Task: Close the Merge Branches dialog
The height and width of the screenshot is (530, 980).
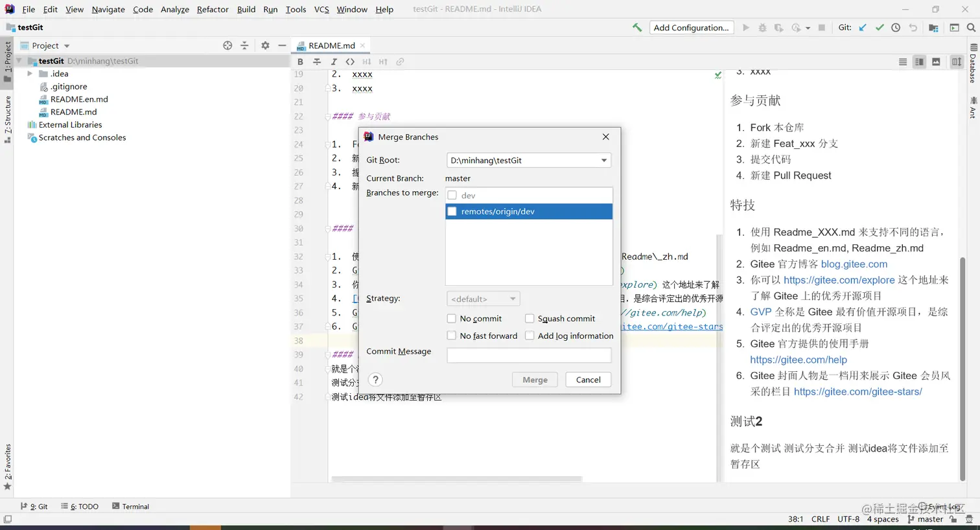Action: (x=605, y=137)
